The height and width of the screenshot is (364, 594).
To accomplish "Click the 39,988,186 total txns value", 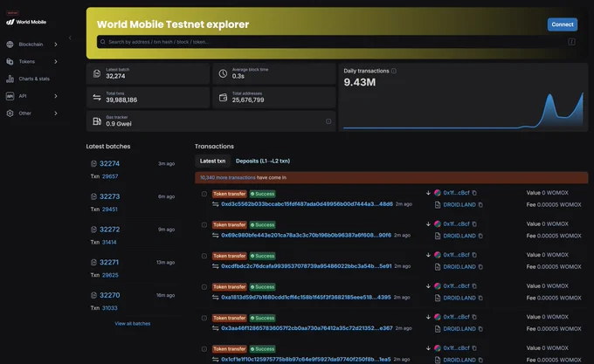I will coord(121,100).
